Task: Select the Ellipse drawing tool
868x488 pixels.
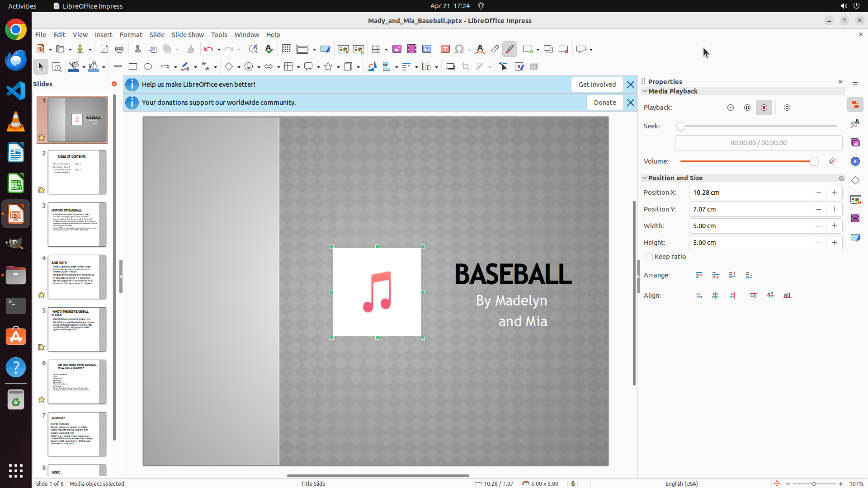Action: click(148, 67)
